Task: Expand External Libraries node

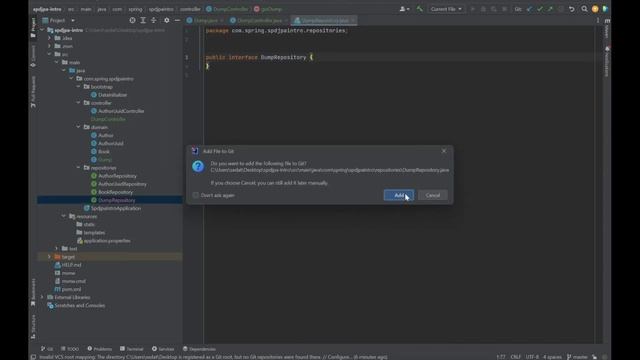Action: 42,297
